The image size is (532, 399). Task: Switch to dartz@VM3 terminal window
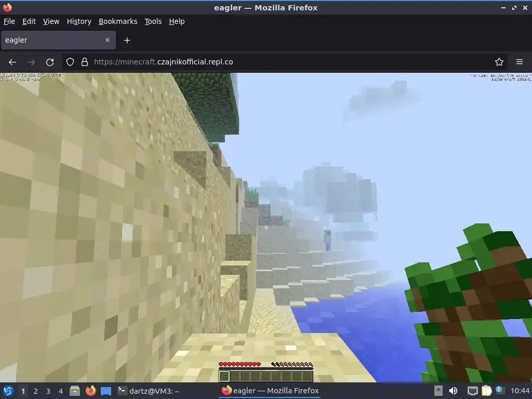(148, 391)
